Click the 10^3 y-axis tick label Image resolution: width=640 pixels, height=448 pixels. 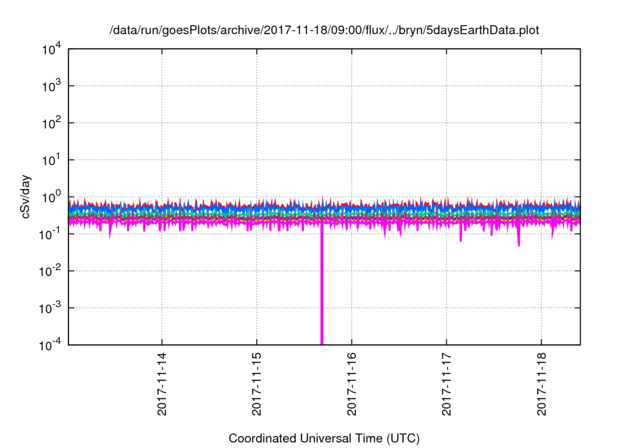tap(51, 86)
